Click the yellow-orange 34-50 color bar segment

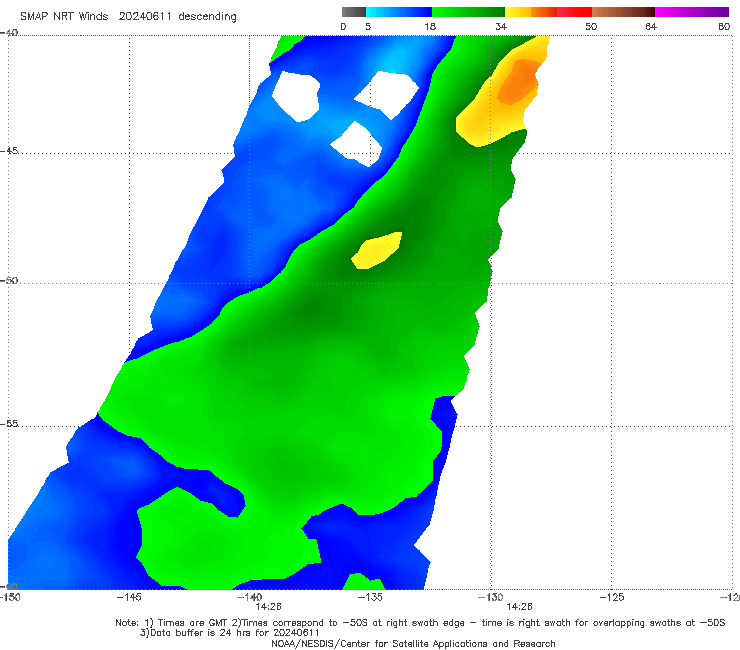coord(548,12)
